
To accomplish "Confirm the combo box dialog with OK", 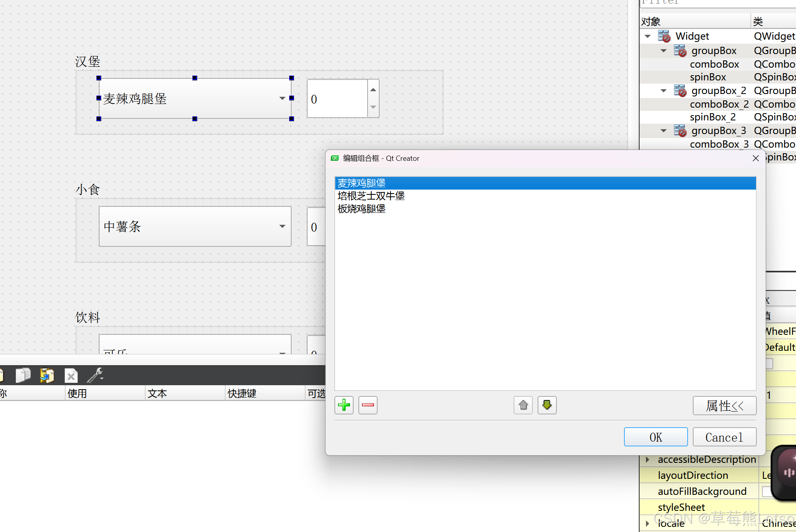I will point(655,437).
